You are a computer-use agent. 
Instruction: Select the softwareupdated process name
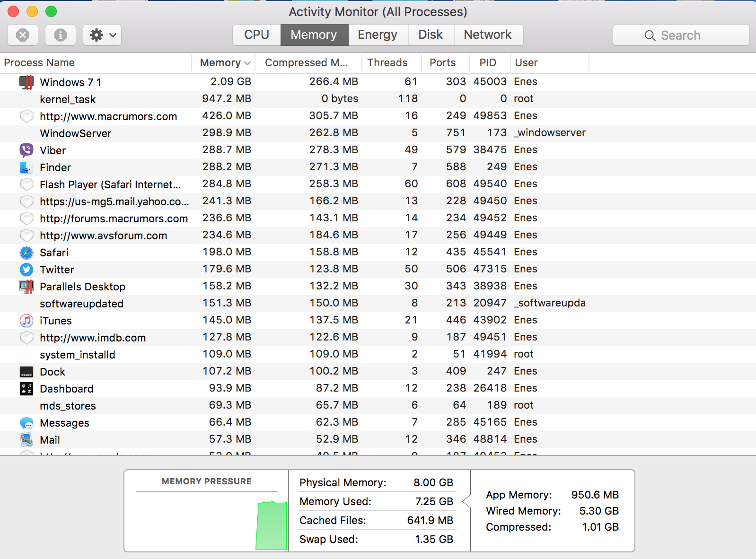click(x=81, y=304)
